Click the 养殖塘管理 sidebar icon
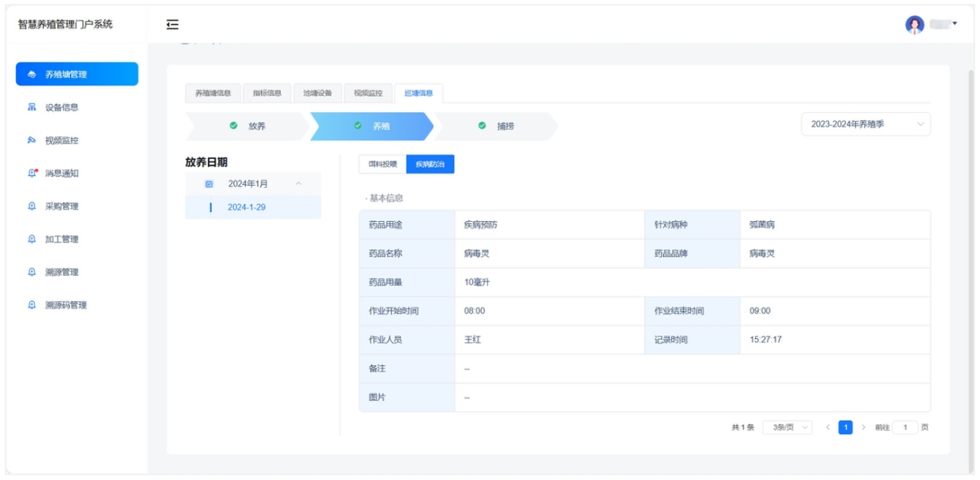 click(31, 74)
